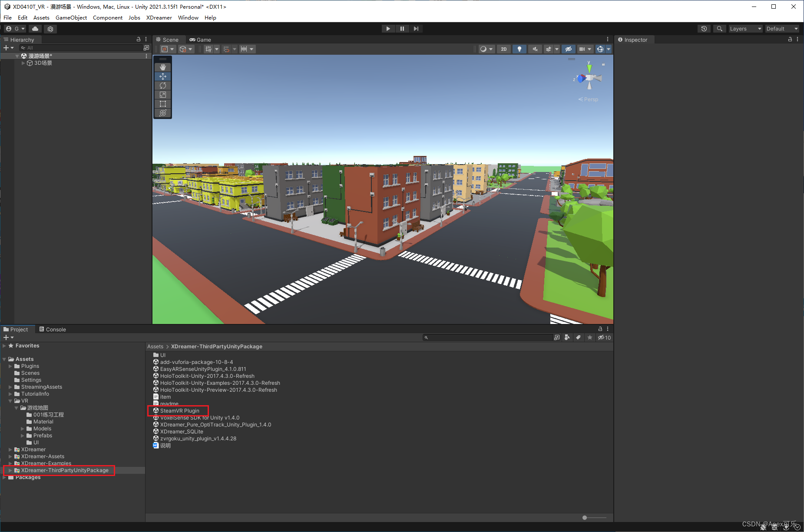Expand the 3D场景 hierarchy object
This screenshot has width=804, height=532.
[23, 63]
